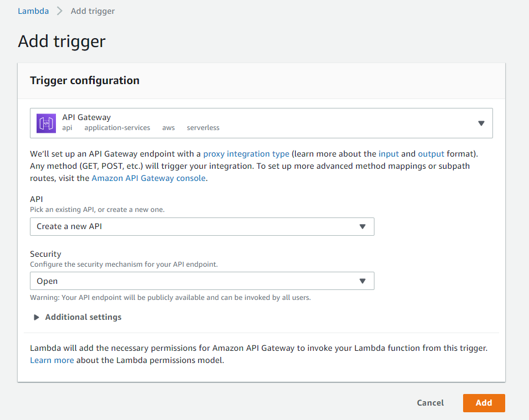The image size is (529, 420).
Task: Click the Cancel button
Action: click(x=430, y=403)
